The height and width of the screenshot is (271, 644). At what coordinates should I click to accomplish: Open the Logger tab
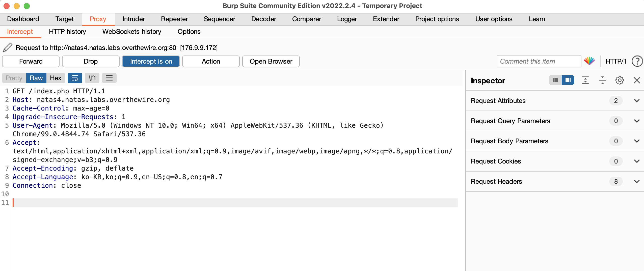(x=347, y=19)
